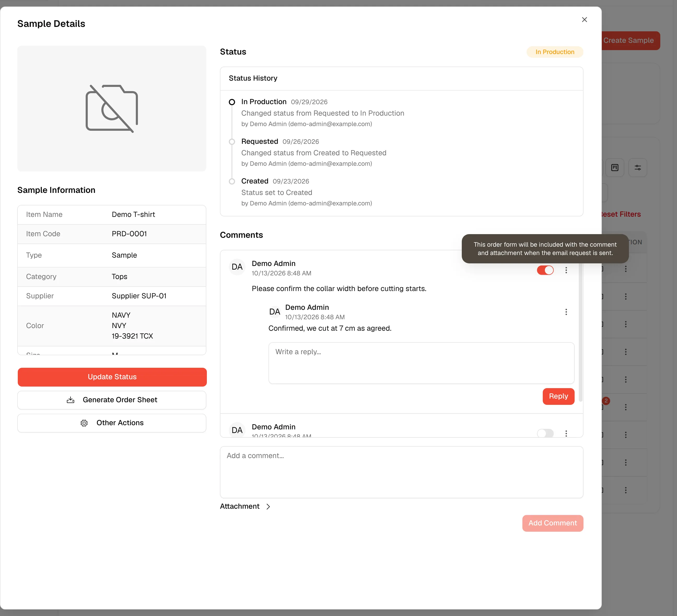Click 'Changed status from Created to Requested' text
Screen dimensions: 677x616
(314, 153)
